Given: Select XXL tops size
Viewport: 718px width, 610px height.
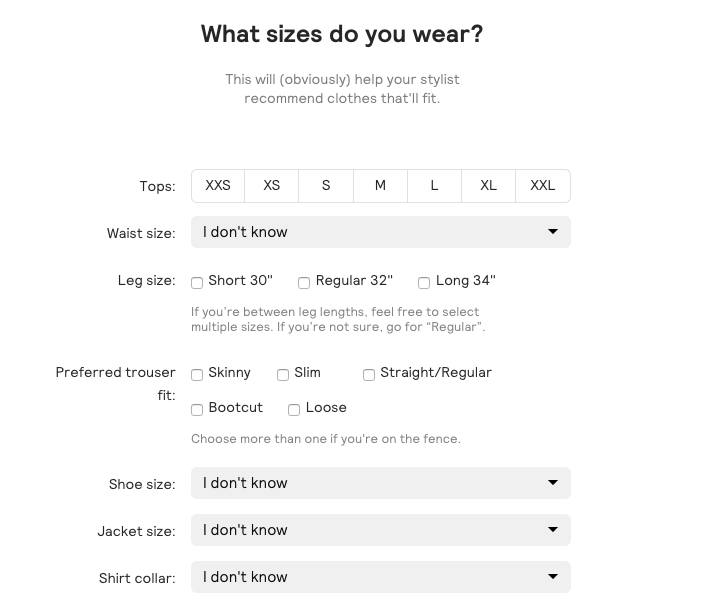Looking at the screenshot, I should [x=543, y=185].
